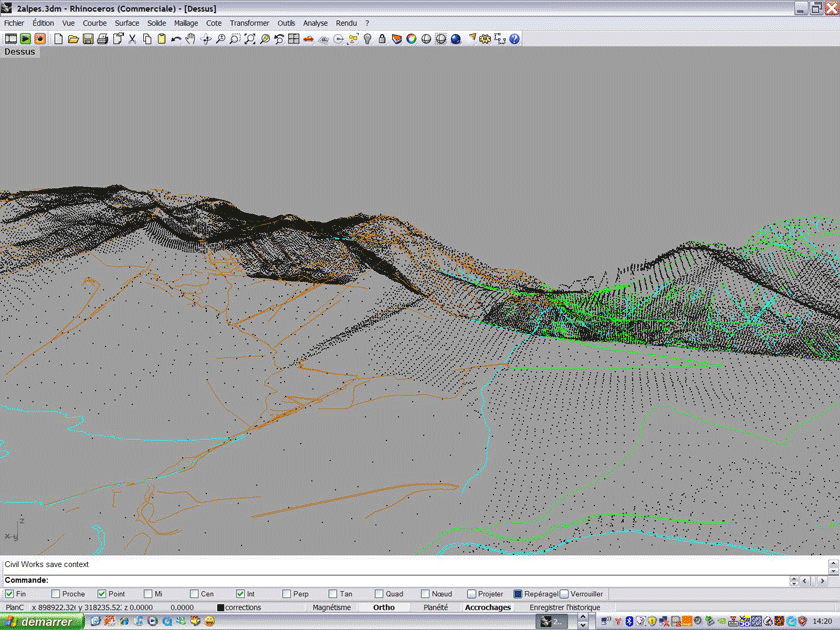Click the corrections layer color swatch
The image size is (840, 630).
(x=220, y=607)
